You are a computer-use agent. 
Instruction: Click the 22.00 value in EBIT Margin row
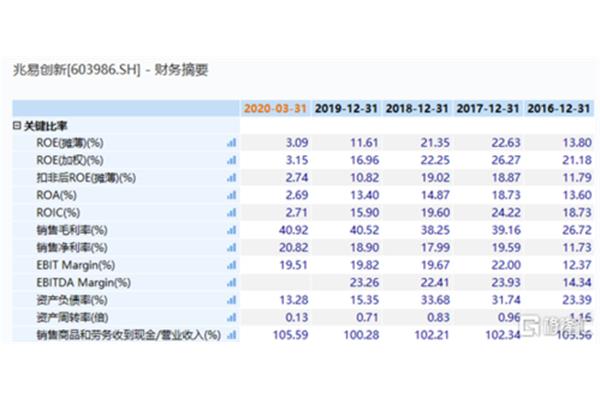tap(506, 265)
